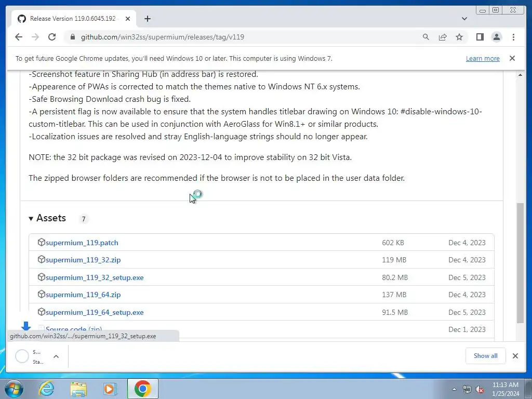Show all downloads
Viewport: 532px width, 399px height.
486,355
